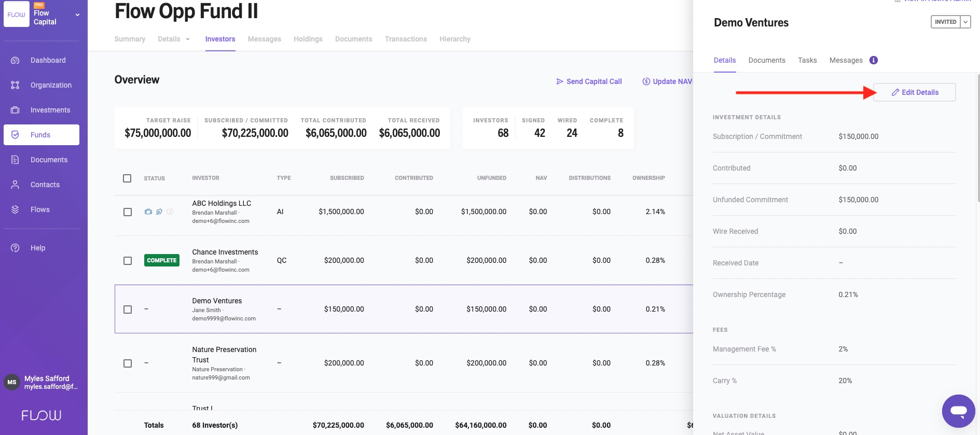Switch to the Hierarchy tab
Viewport: 980px width, 435px height.
[x=455, y=39]
